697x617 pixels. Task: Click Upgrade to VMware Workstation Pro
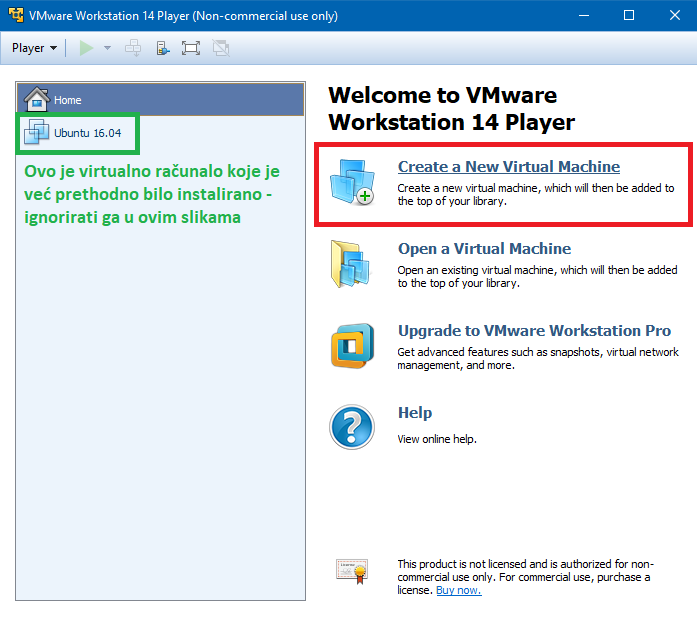[534, 331]
